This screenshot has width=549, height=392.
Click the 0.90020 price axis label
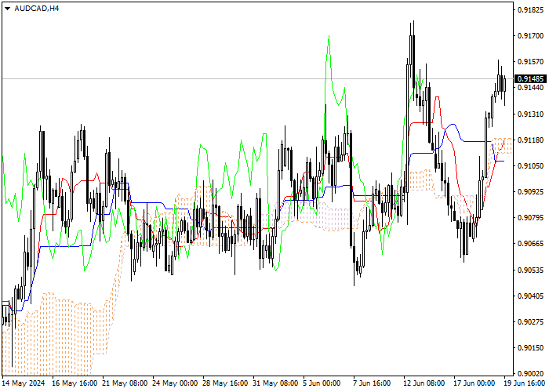pyautogui.click(x=530, y=374)
